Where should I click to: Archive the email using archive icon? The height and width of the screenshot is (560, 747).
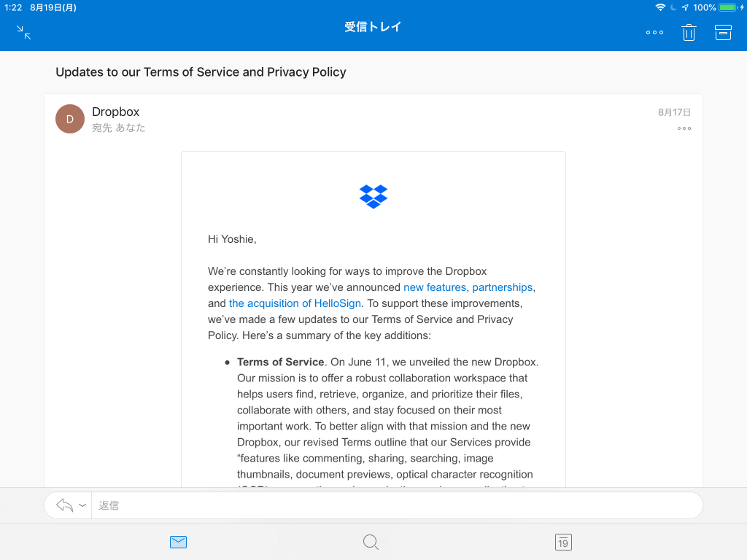point(723,32)
